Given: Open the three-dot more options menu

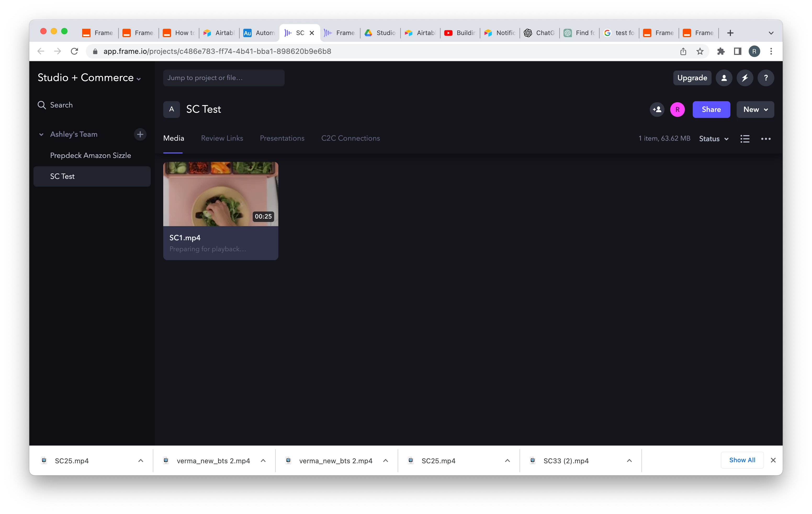Looking at the screenshot, I should pyautogui.click(x=766, y=139).
